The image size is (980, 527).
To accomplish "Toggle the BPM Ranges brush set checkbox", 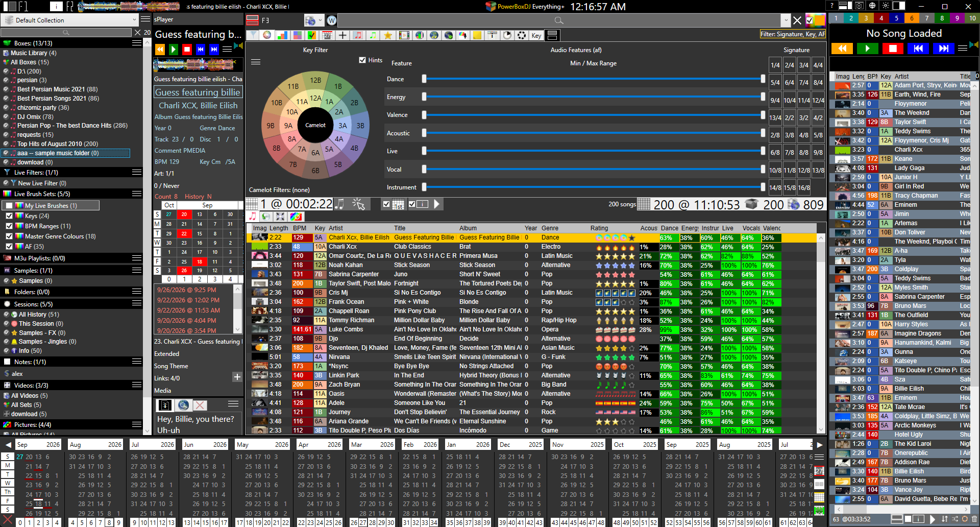I will click(9, 226).
